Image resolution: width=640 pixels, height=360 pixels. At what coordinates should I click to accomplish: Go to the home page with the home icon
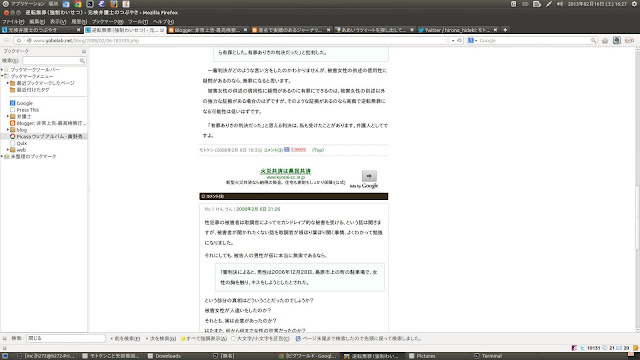pyautogui.click(x=605, y=40)
